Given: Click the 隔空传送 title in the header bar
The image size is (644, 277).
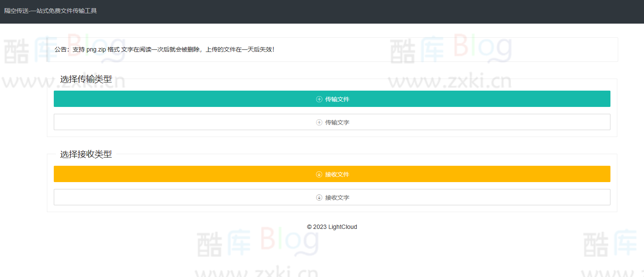Looking at the screenshot, I should click(x=50, y=11).
